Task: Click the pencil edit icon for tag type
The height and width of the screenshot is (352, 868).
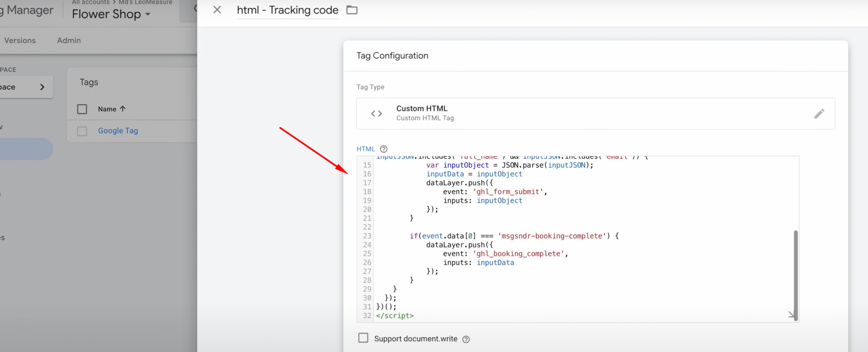Action: click(x=819, y=114)
